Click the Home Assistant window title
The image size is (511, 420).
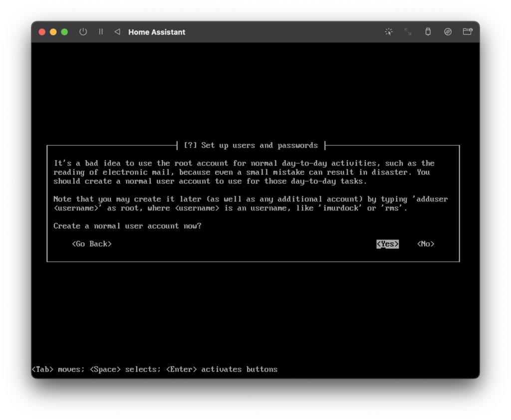pos(157,32)
